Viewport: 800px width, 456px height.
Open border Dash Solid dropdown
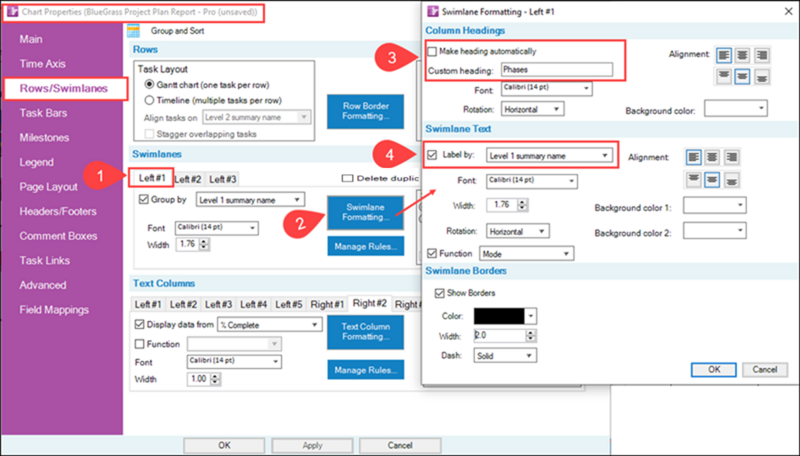pyautogui.click(x=505, y=356)
